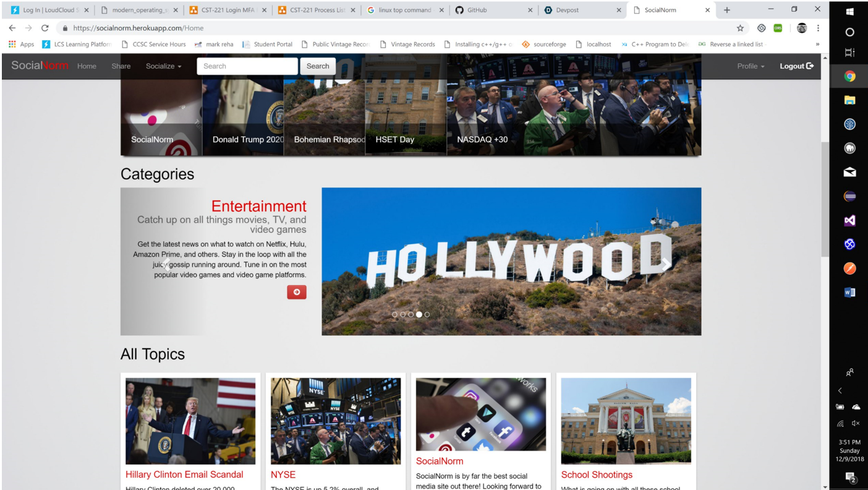Screen dimensions: 868x490
Task: Click the page vertical scrollbar thumb
Action: point(825,199)
